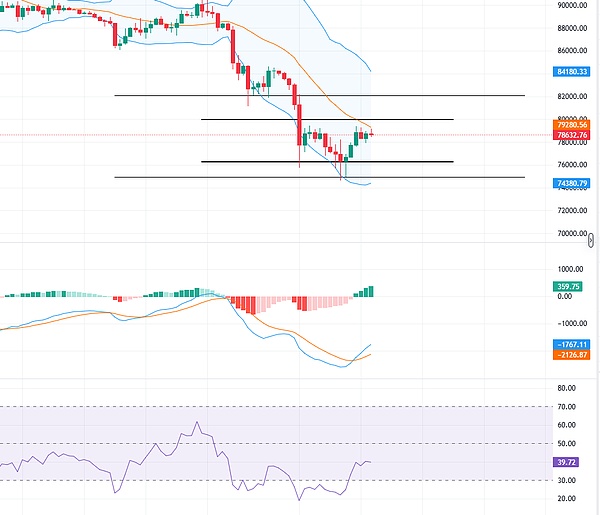
Task: Click the purple 39.72 RSI value label
Action: click(x=566, y=462)
